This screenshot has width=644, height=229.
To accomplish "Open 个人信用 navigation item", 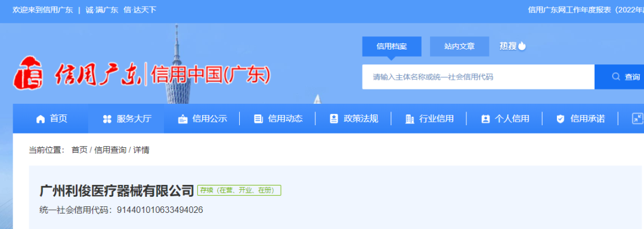I will (x=505, y=119).
